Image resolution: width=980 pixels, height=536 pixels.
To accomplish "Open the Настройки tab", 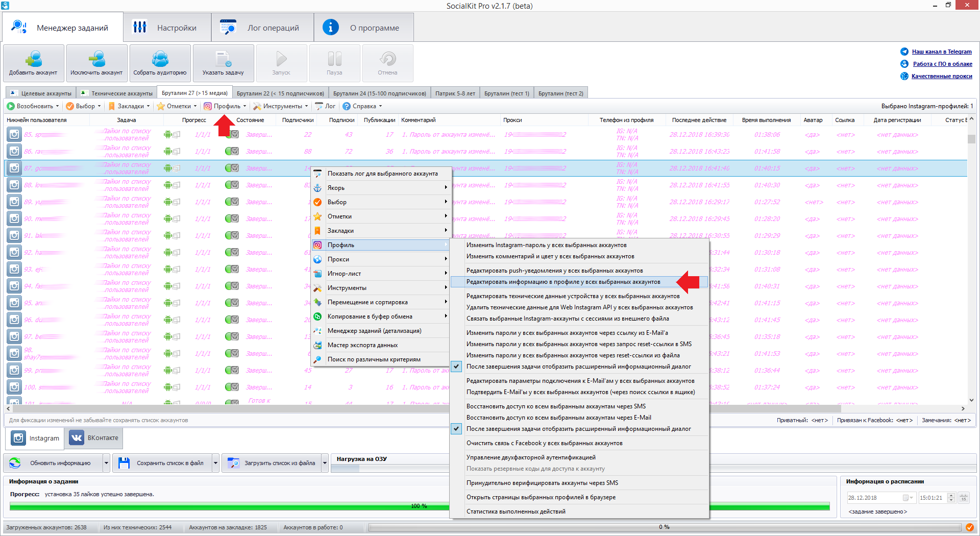I will coord(167,28).
